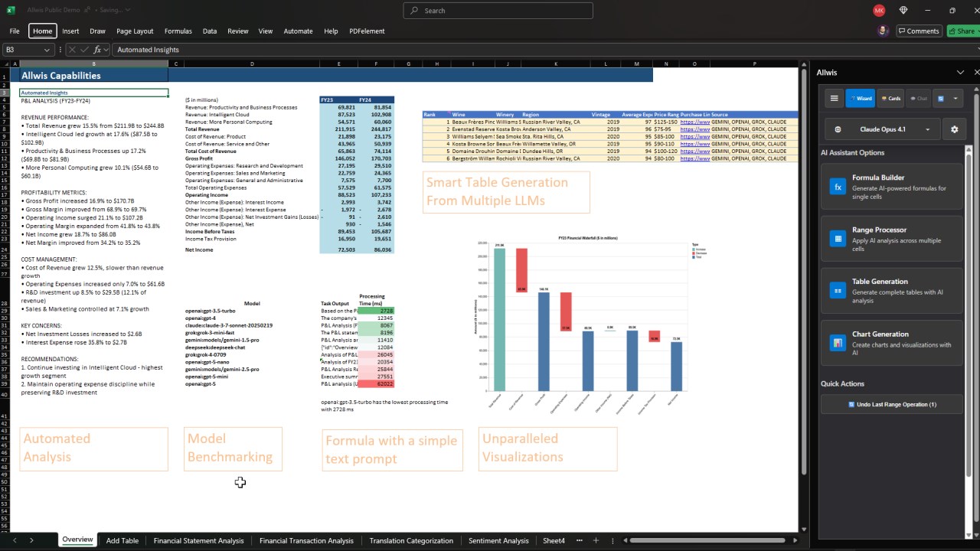The width and height of the screenshot is (980, 551).
Task: Click the Table Generation icon
Action: (x=838, y=291)
